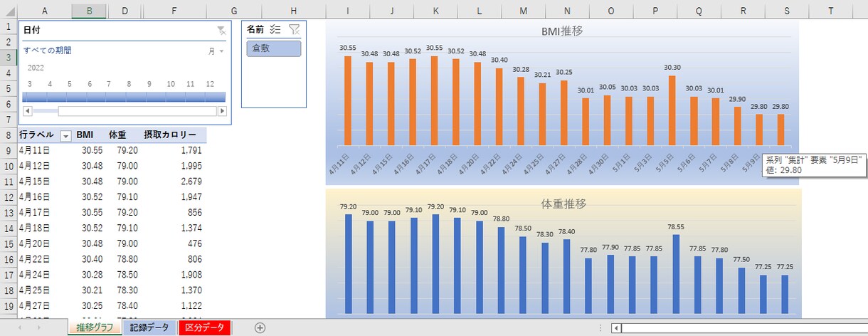Switch to the 区分データ sheet tab
The width and height of the screenshot is (868, 336).
pyautogui.click(x=205, y=327)
